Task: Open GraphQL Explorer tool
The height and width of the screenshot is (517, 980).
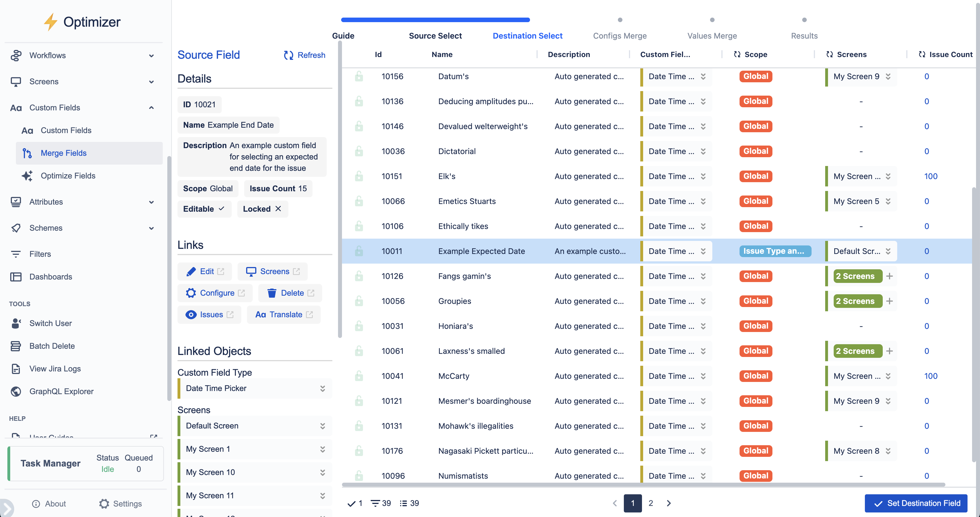Action: click(61, 391)
